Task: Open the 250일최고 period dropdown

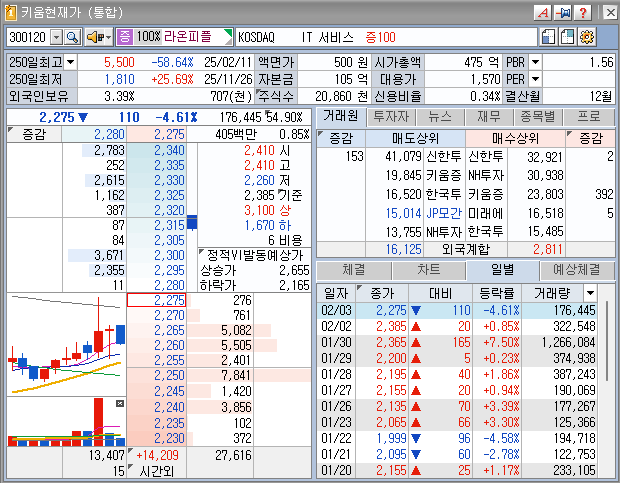Action: [70, 62]
